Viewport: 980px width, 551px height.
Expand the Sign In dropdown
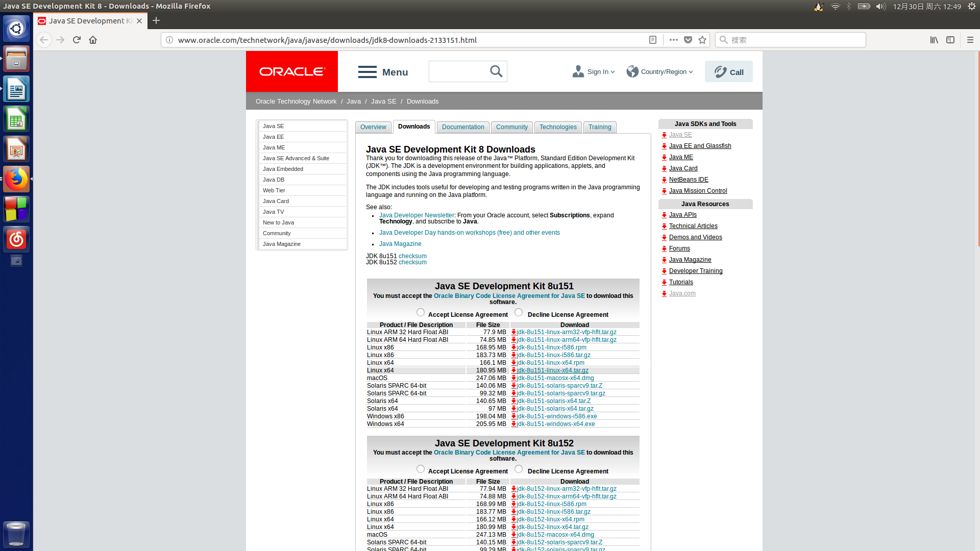point(594,72)
